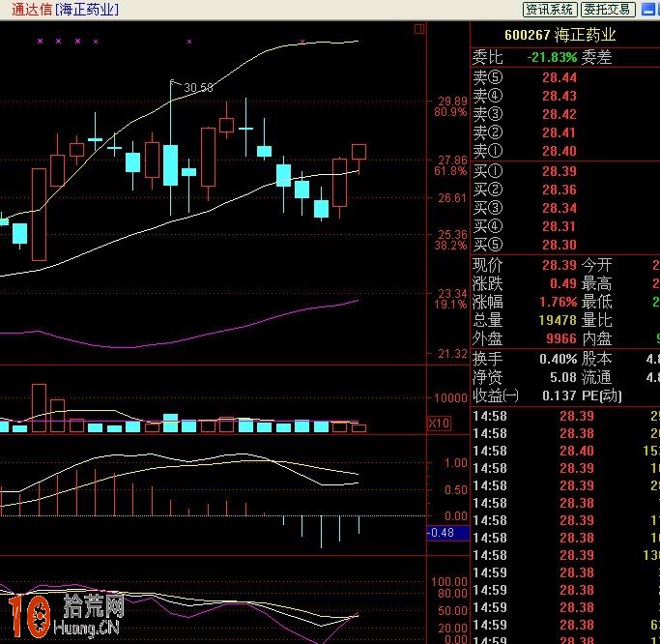Click the 外盘 value 9966
The width and height of the screenshot is (660, 644).
tap(561, 338)
